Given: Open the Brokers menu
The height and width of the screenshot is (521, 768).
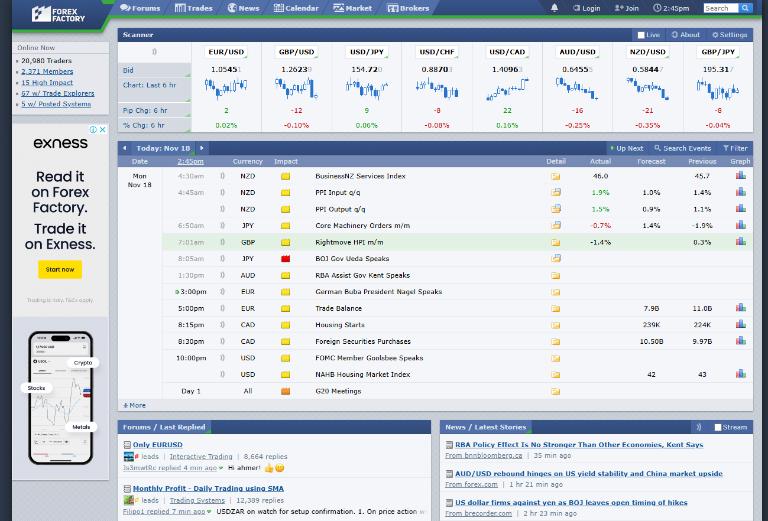Looking at the screenshot, I should [408, 8].
